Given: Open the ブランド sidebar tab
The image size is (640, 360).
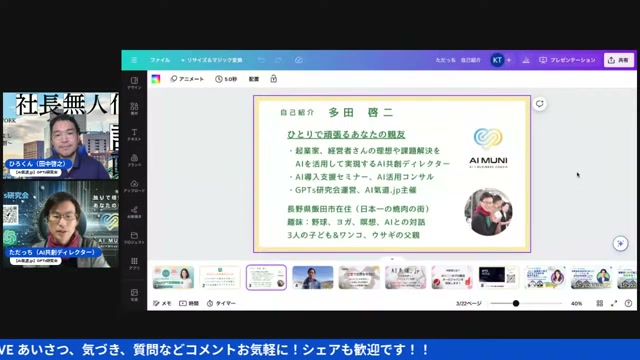Looking at the screenshot, I should click(x=134, y=160).
